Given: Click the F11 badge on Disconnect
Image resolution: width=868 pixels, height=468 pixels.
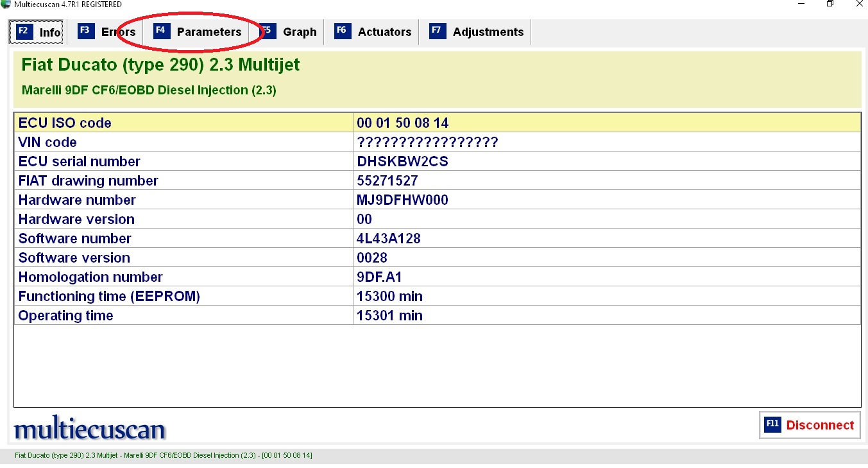Looking at the screenshot, I should click(772, 424).
